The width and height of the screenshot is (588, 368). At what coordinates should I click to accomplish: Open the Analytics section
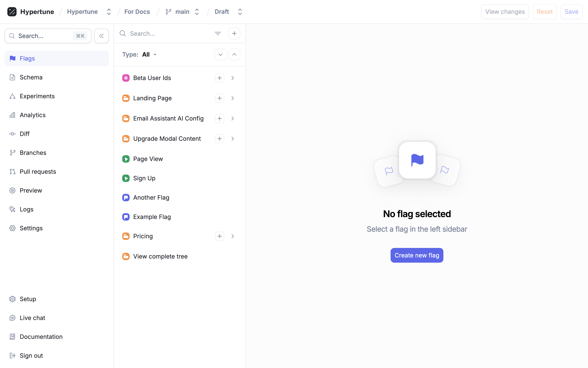(x=32, y=115)
